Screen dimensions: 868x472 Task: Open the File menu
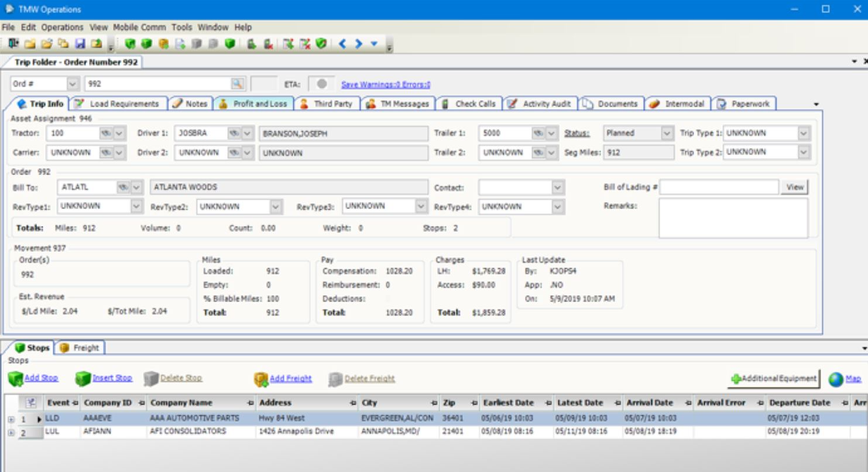pos(8,27)
